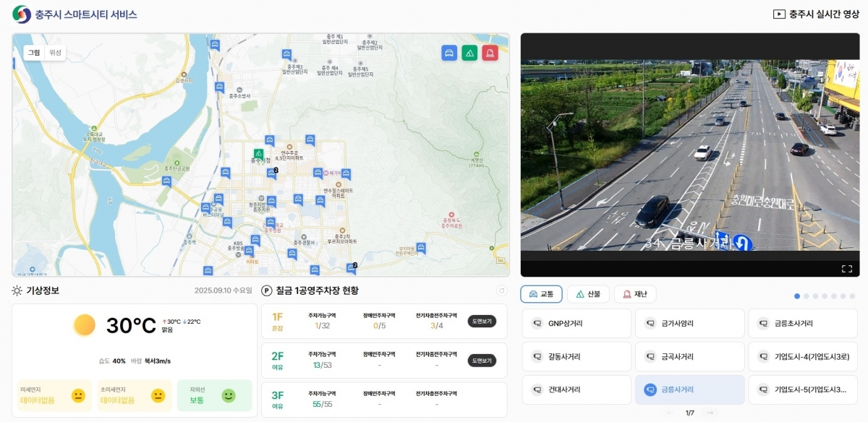The width and height of the screenshot is (868, 422).
Task: Click the next page arrow in camera list
Action: coord(710,413)
